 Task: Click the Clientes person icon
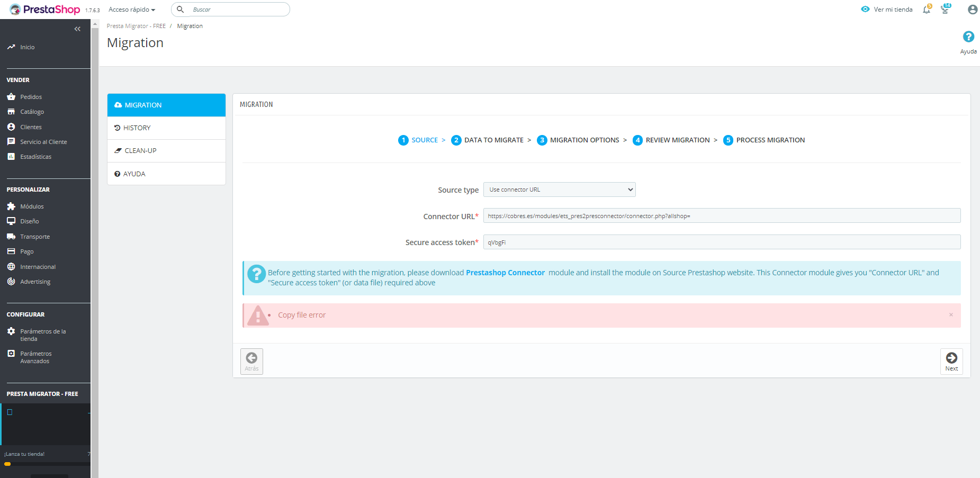[x=11, y=127]
